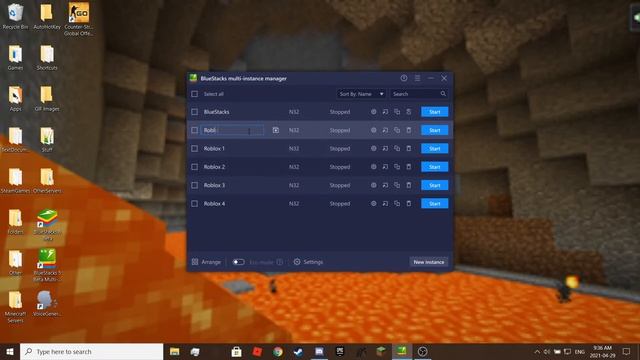The height and width of the screenshot is (360, 640).
Task: Click N32 label in Roblox 4 row
Action: pos(294,204)
